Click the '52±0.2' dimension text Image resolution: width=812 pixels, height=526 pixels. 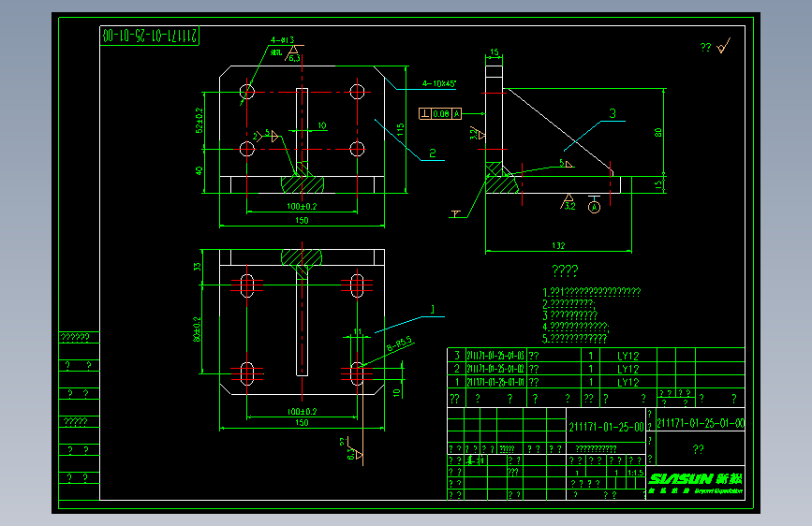[x=199, y=120]
